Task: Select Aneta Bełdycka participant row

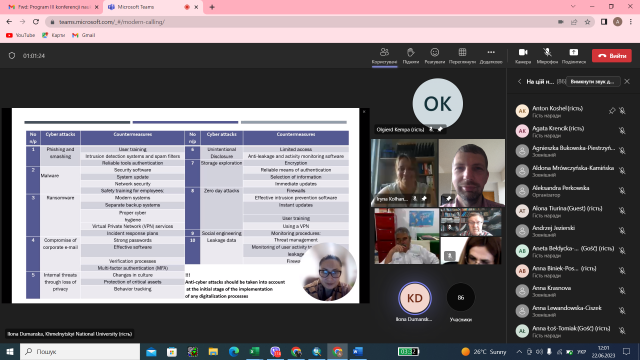Action: [571, 251]
